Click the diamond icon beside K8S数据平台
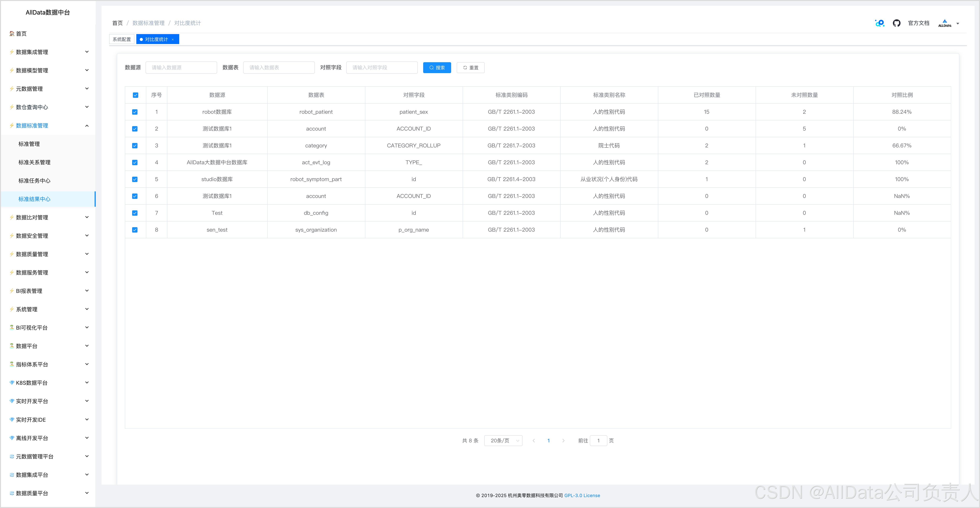 tap(12, 382)
